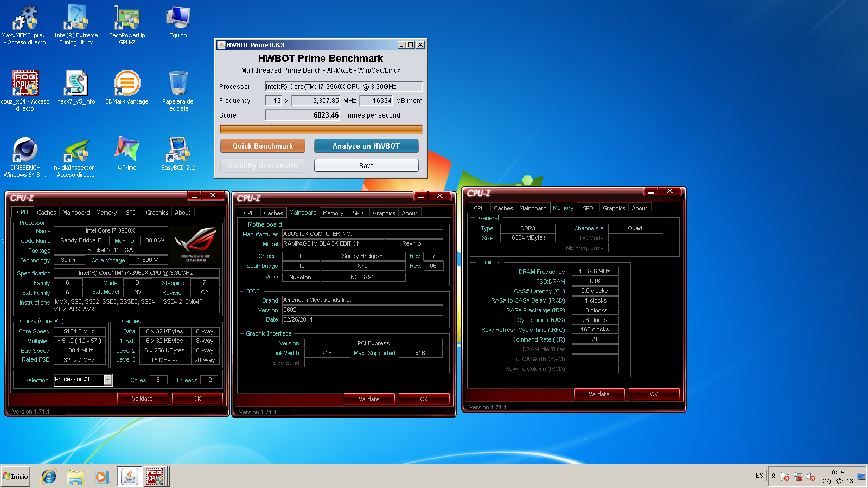This screenshot has width=868, height=488.
Task: Click CAS# Latency value 9.0 clocks
Action: pos(595,291)
